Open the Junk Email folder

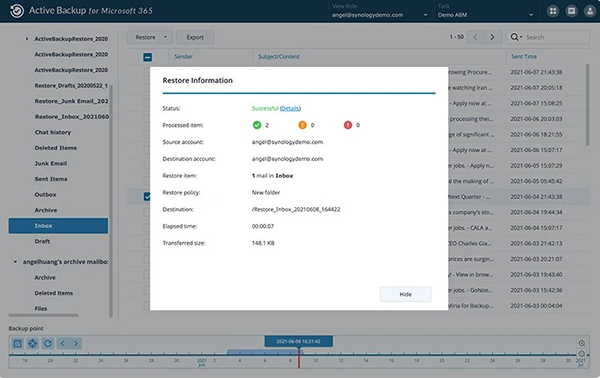[x=51, y=163]
